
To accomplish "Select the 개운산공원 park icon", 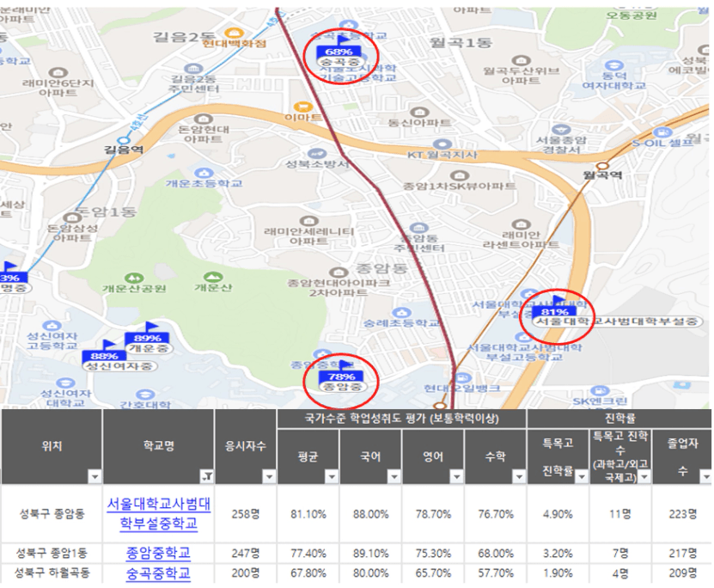I will coord(133,278).
